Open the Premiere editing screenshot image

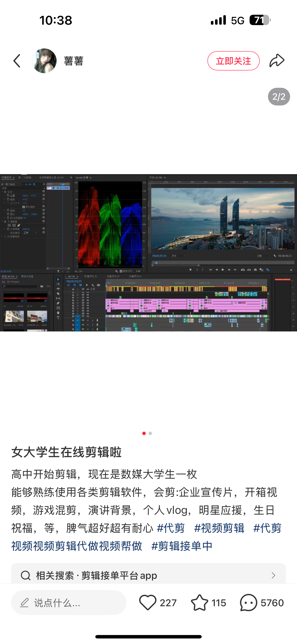pos(148,252)
